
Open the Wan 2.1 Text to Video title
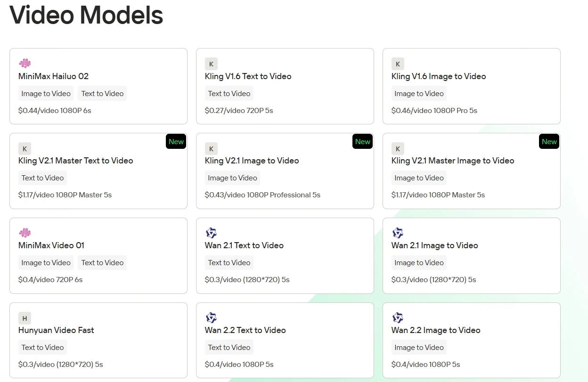[244, 245]
